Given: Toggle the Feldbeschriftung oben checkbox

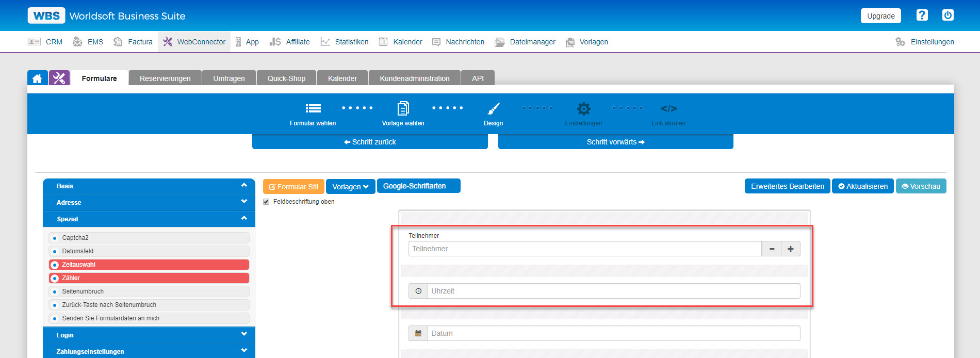Looking at the screenshot, I should 266,202.
